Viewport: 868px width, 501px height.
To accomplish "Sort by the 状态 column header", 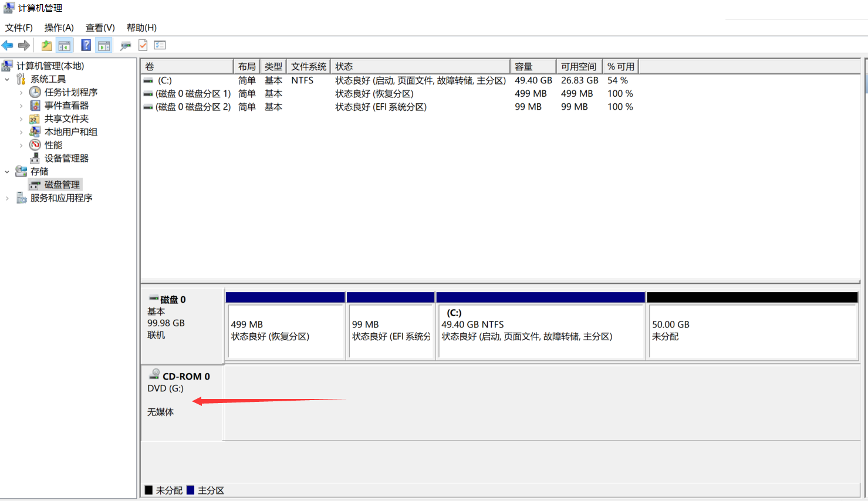I will tap(420, 66).
